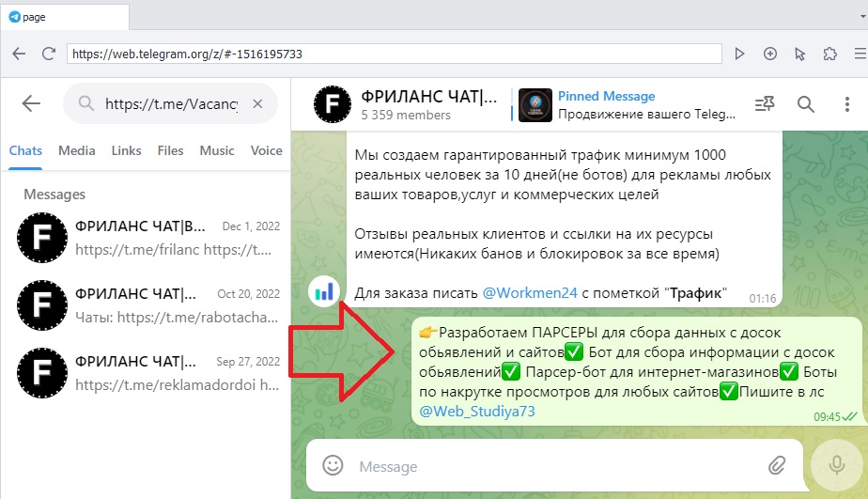Click the https://t.me/reklamadordoi preview text
The width and height of the screenshot is (868, 499).
click(177, 385)
